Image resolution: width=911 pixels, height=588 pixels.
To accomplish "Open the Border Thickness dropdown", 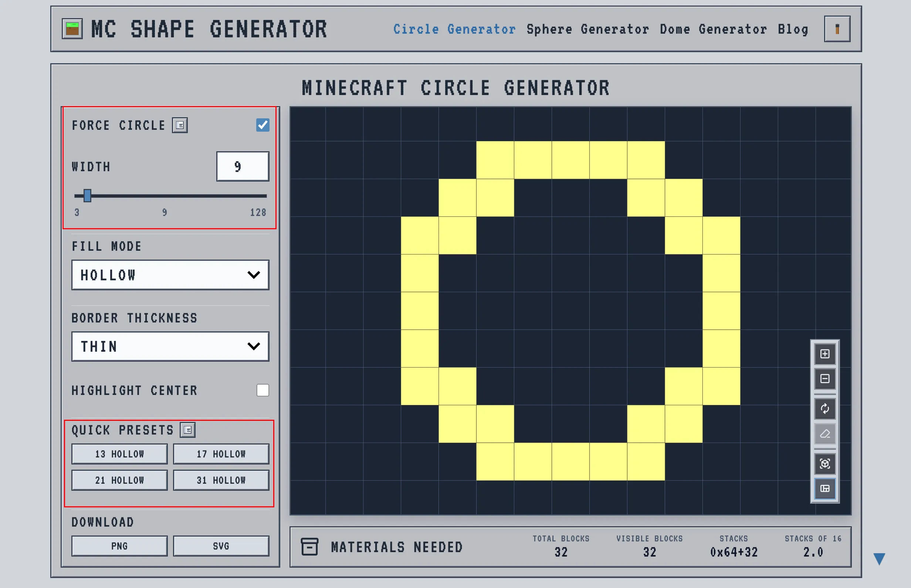I will click(170, 346).
